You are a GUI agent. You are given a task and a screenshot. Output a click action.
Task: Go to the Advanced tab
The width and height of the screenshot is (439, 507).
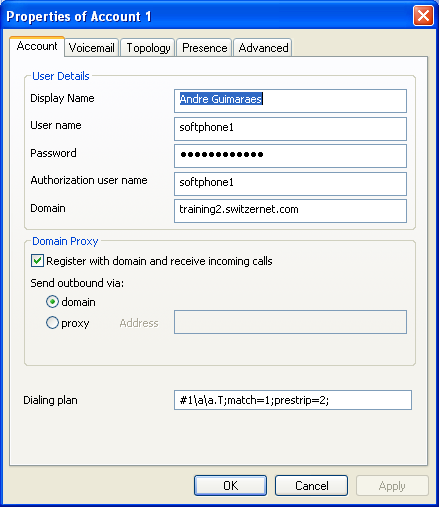point(263,48)
